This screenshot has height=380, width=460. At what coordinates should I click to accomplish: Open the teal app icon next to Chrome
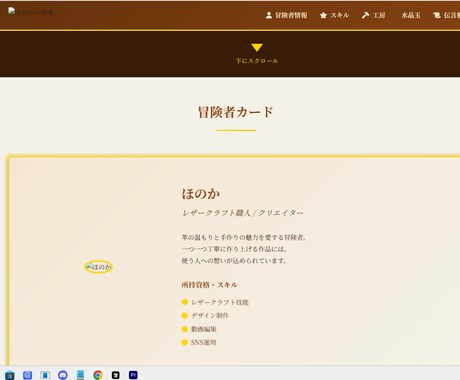(80, 375)
